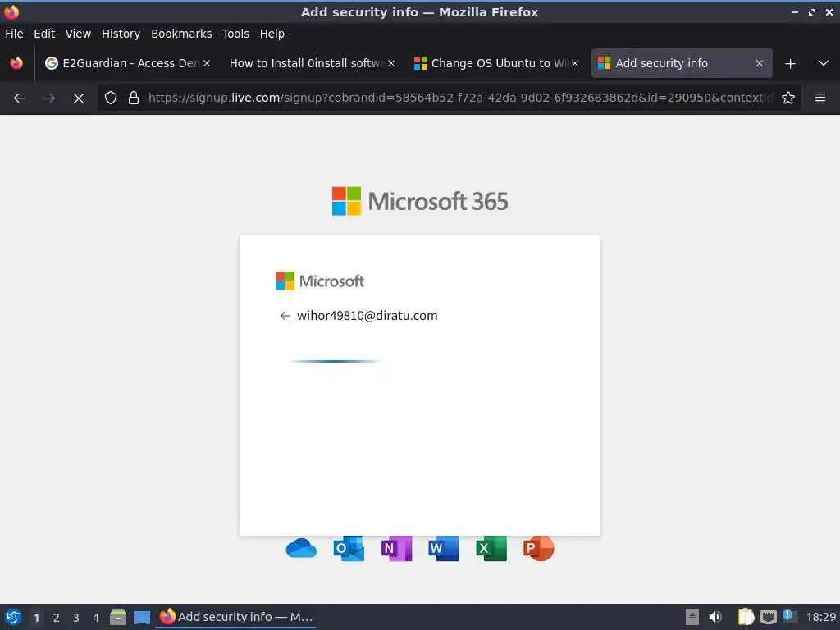Click the Excel icon
840x630 pixels.
coord(491,548)
